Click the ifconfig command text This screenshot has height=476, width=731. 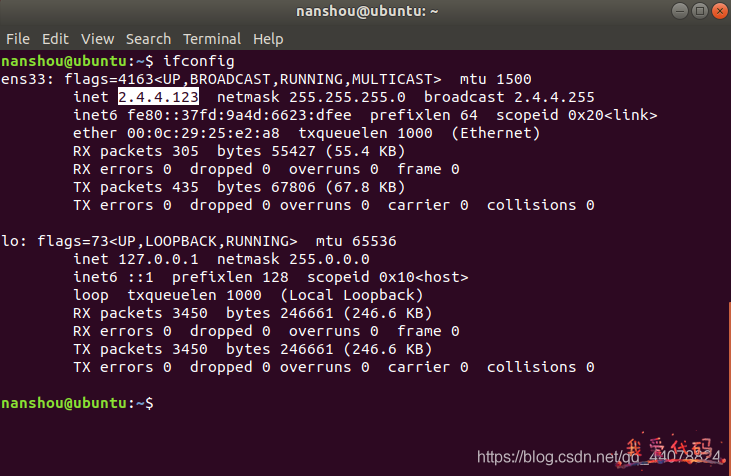(x=199, y=61)
